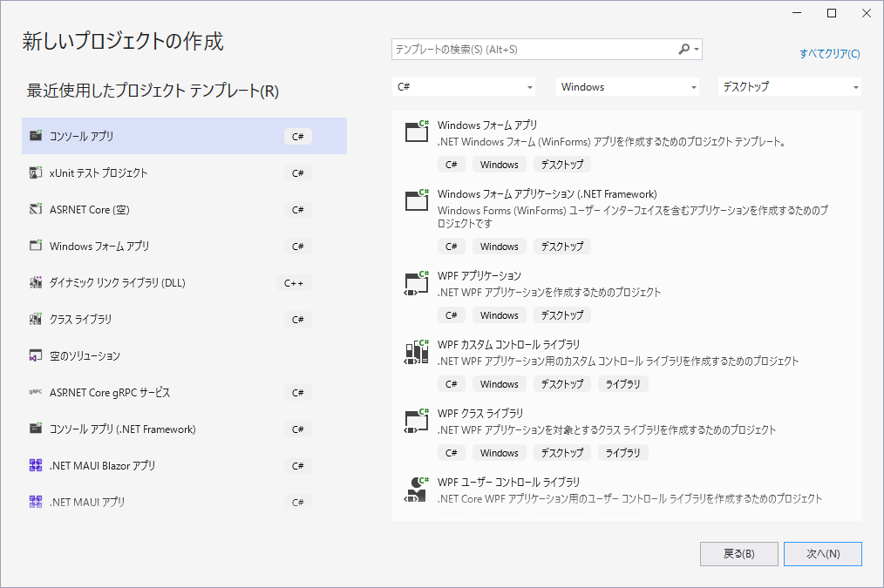Click the Windows フォーム アプリケーション (.NET Framework) icon
Viewport: 884px width, 588px height.
tap(417, 200)
